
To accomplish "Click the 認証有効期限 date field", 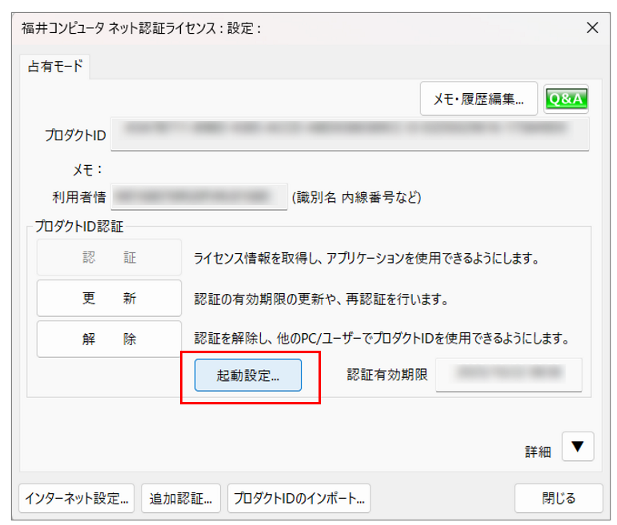I will point(509,375).
